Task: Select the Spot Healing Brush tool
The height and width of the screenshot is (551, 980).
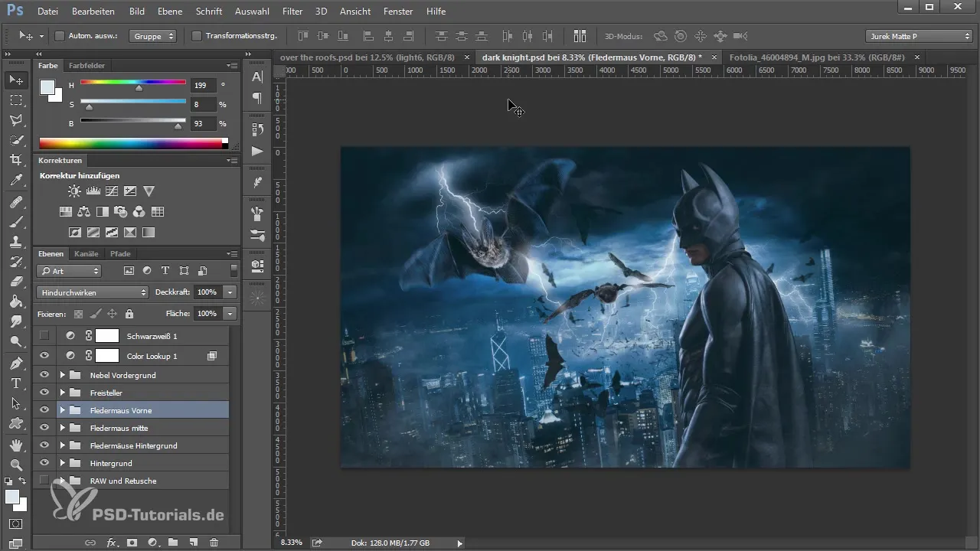Action: 16,202
